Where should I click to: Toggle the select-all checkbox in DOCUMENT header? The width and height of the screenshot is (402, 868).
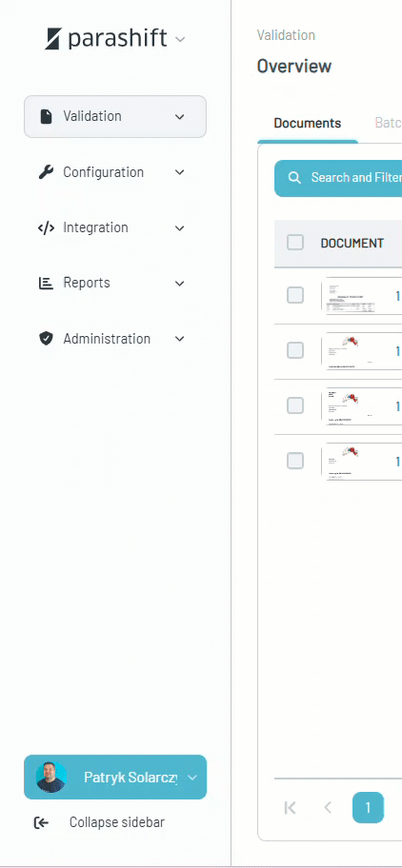295,243
